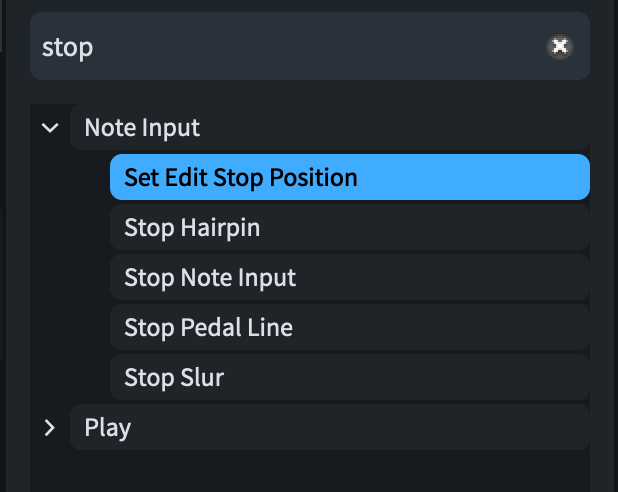The image size is (618, 492).
Task: Focus the search box containing "stop"
Action: [x=290, y=47]
